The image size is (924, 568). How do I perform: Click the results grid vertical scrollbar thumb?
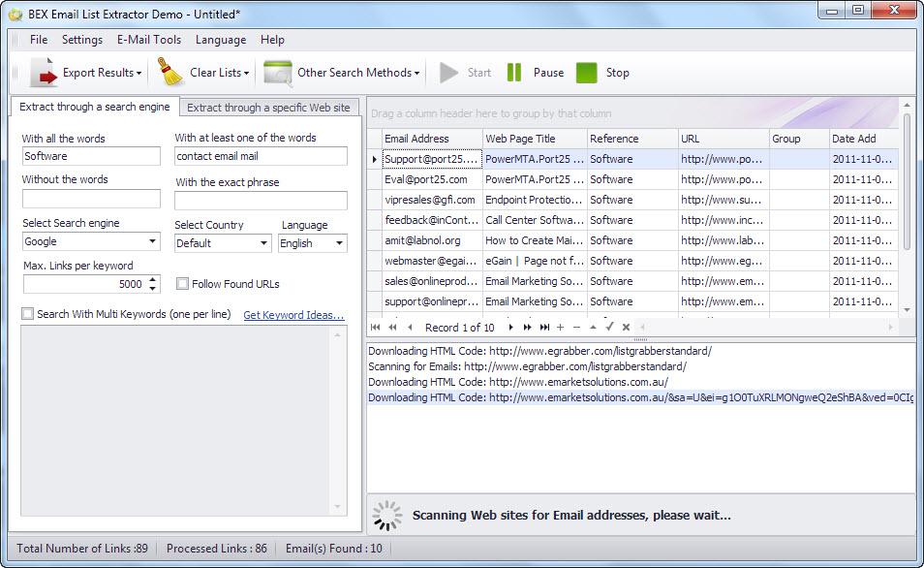907,180
